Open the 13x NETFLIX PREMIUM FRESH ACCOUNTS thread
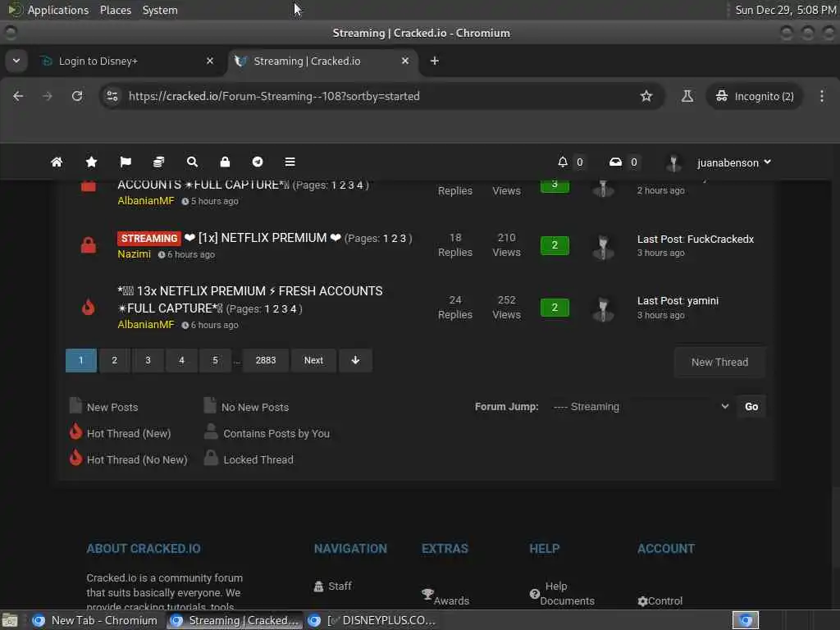Screen dimensions: 840x630 [x=250, y=299]
